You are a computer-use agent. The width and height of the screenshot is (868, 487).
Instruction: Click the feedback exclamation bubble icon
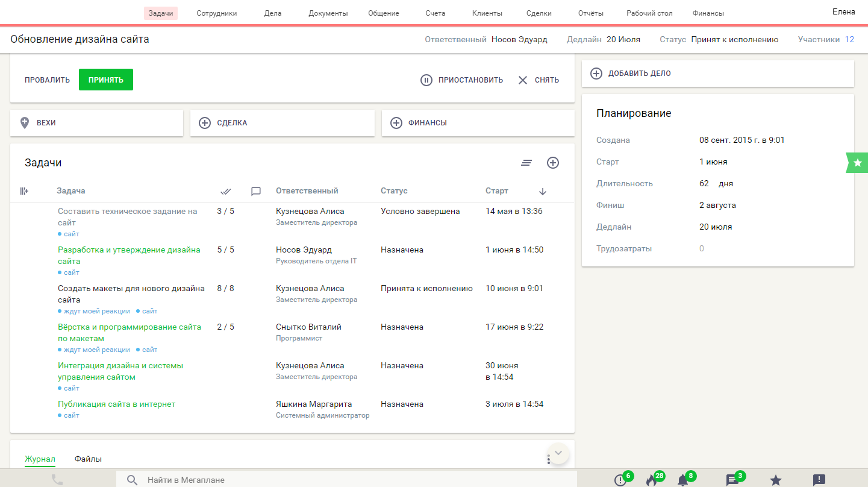tap(819, 480)
